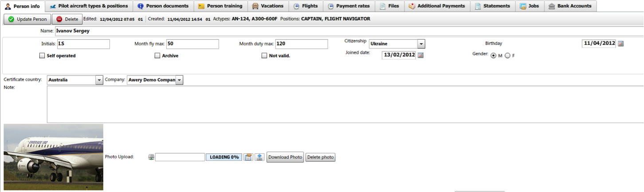
Task: Expand the Citizenship dropdown
Action: coord(421,44)
